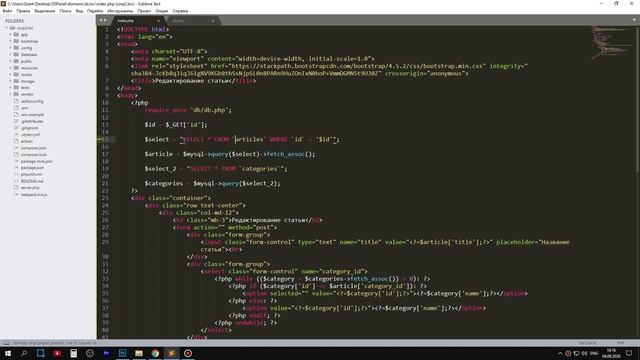The height and width of the screenshot is (360, 640).
Task: Select the app folder icon
Action: click(x=16, y=35)
